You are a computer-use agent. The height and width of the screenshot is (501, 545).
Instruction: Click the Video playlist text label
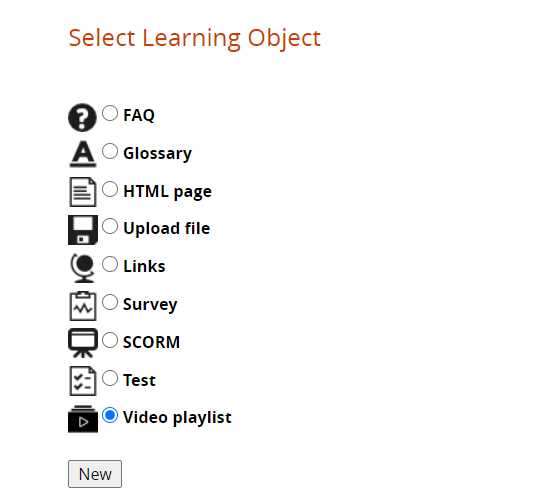tap(177, 418)
